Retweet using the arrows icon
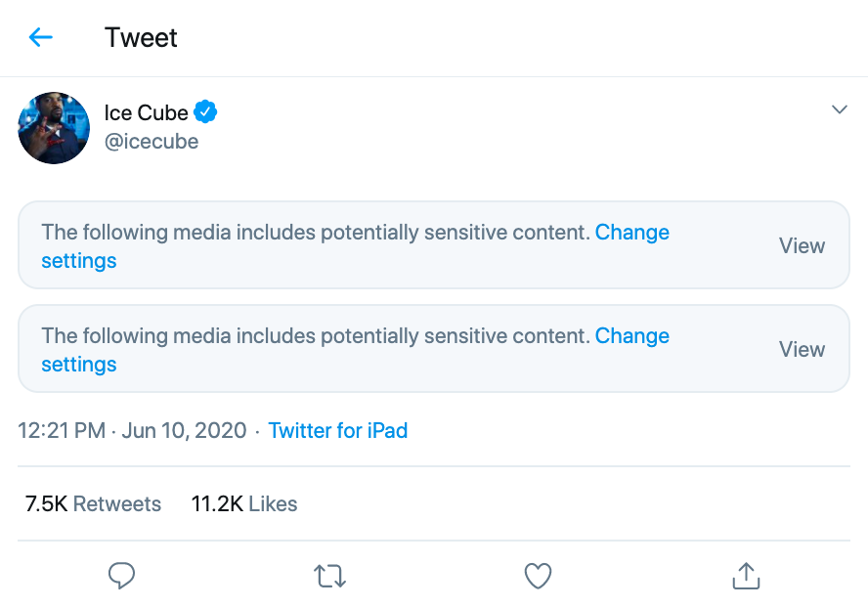This screenshot has height=608, width=868. click(x=330, y=576)
